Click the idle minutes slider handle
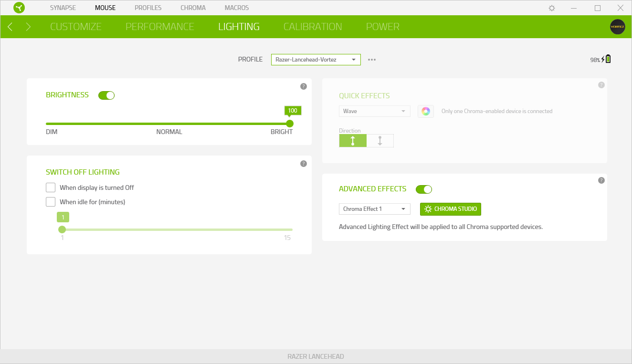The image size is (632, 364). [x=62, y=229]
